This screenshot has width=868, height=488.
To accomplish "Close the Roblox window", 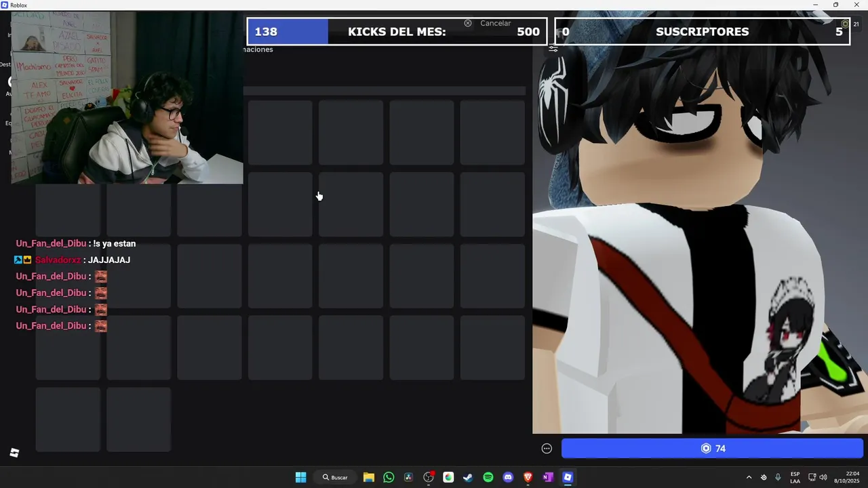I will tap(856, 5).
